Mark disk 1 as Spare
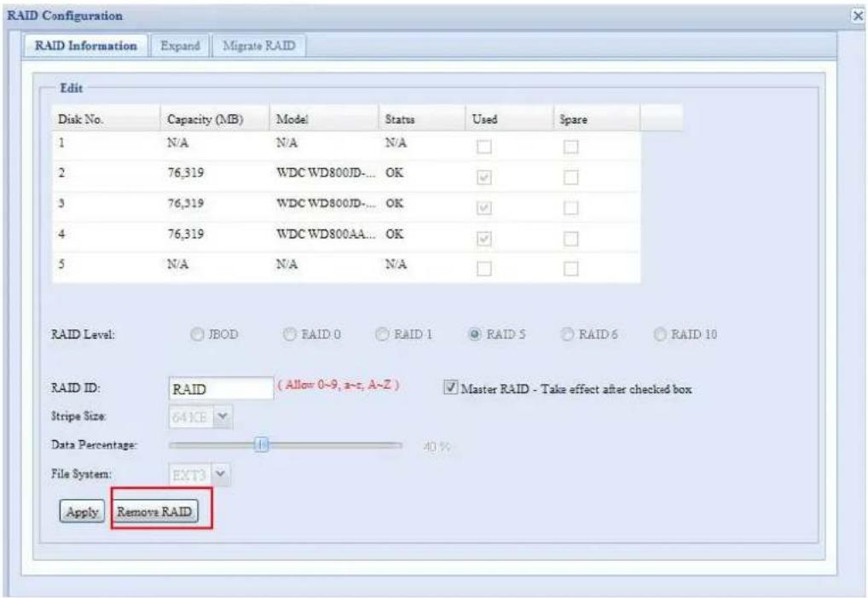 570,147
